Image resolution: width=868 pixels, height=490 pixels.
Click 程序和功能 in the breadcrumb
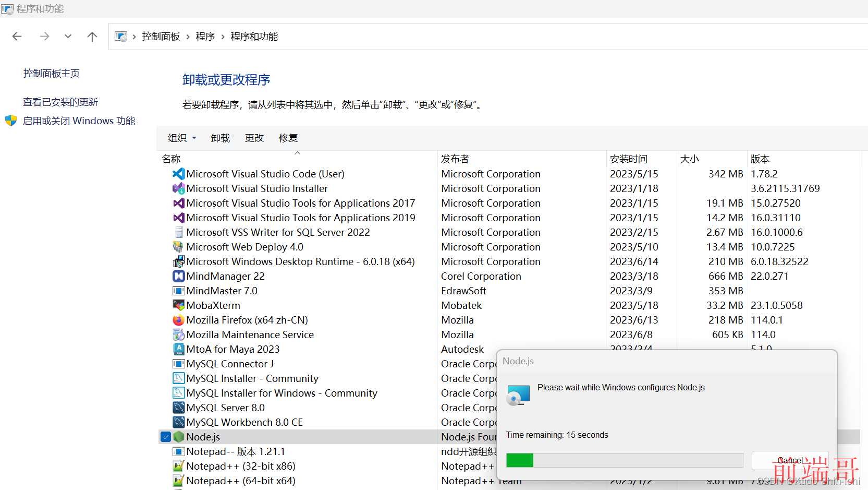click(254, 37)
